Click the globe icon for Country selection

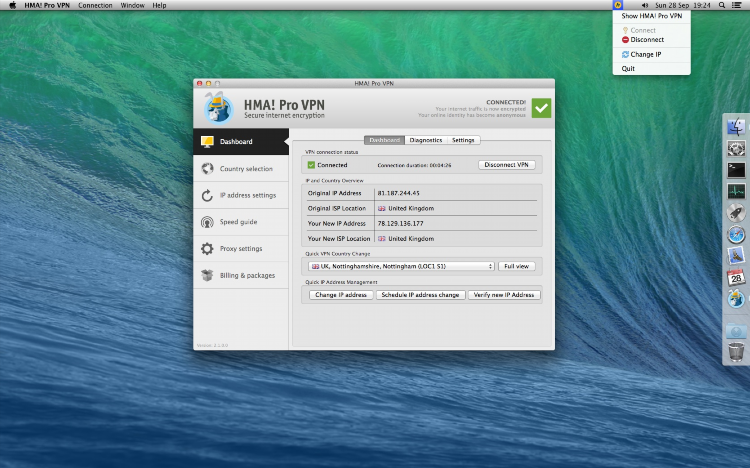coord(207,168)
